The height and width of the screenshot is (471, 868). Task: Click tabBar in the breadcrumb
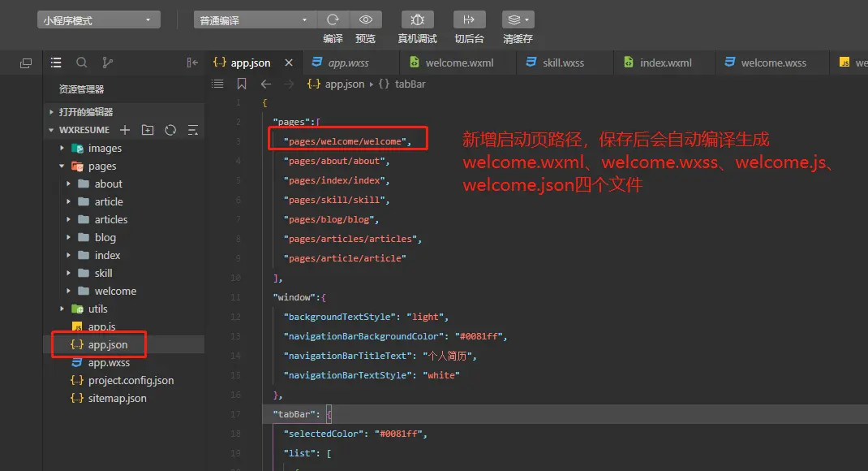pyautogui.click(x=410, y=84)
